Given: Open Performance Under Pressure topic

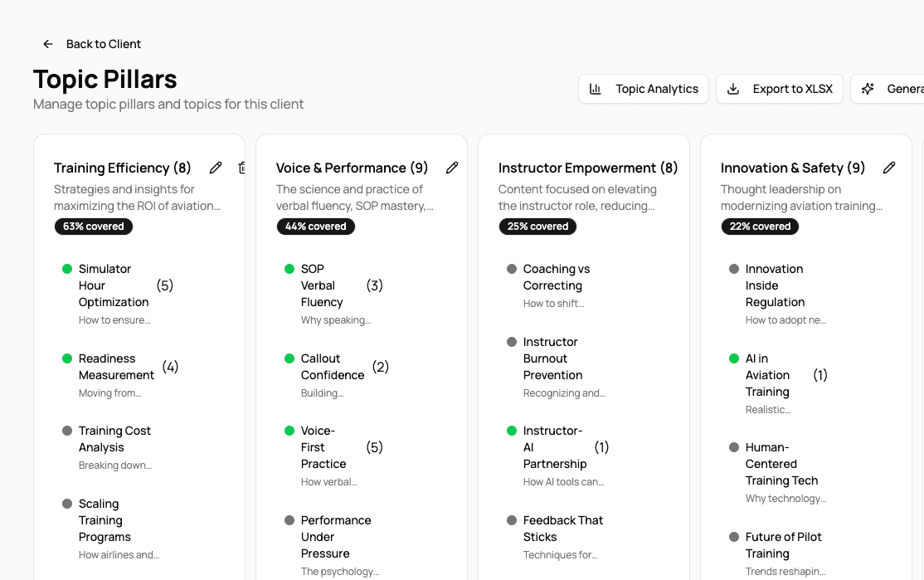Looking at the screenshot, I should 336,537.
